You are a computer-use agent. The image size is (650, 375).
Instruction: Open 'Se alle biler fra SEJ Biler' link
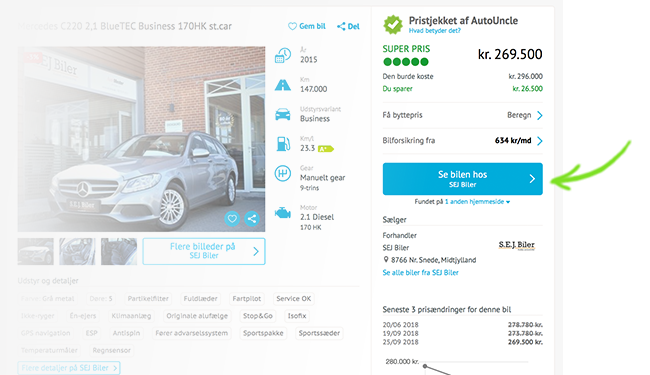[420, 273]
